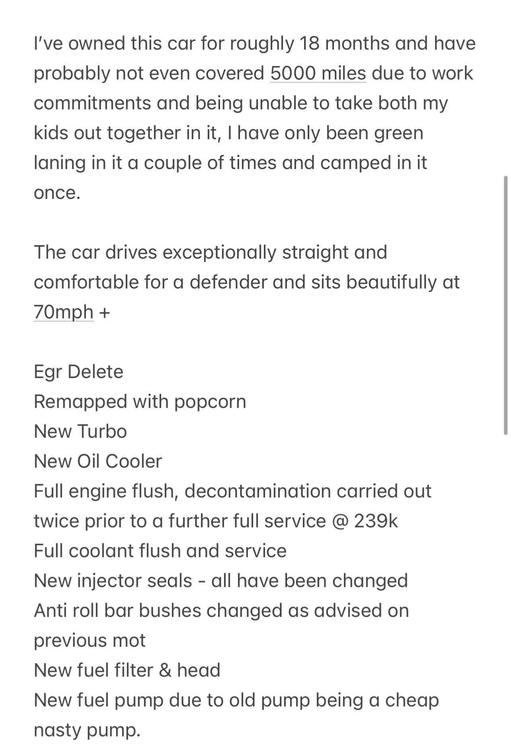The width and height of the screenshot is (511, 750).
Task: Select the "New Turbo" text line
Action: [80, 431]
